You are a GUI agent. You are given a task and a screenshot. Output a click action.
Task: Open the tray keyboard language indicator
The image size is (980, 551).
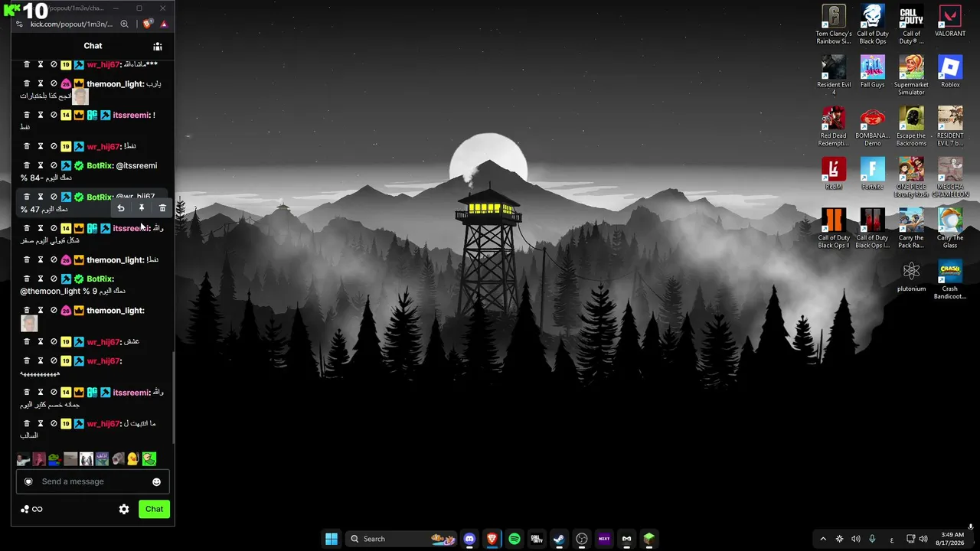891,539
